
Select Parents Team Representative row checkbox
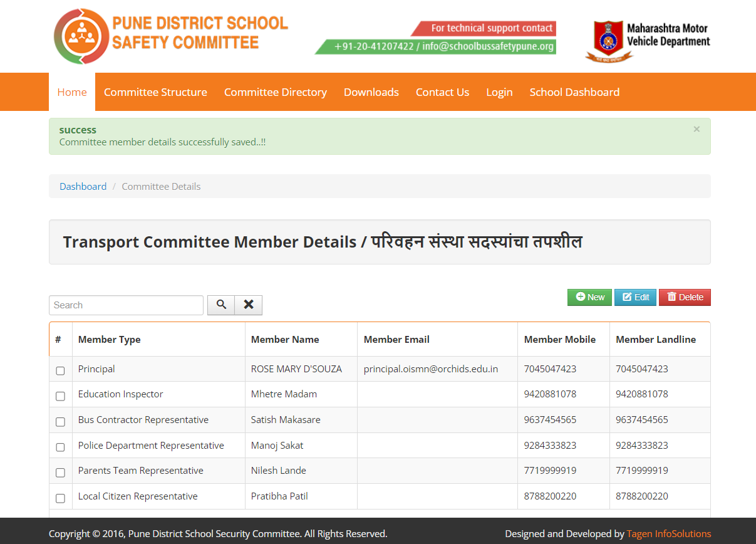tap(60, 473)
